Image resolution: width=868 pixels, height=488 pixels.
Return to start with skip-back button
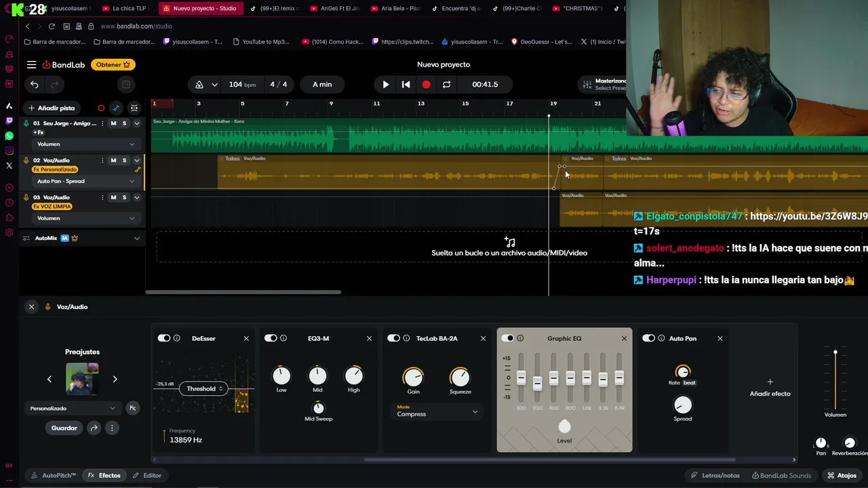(x=406, y=85)
